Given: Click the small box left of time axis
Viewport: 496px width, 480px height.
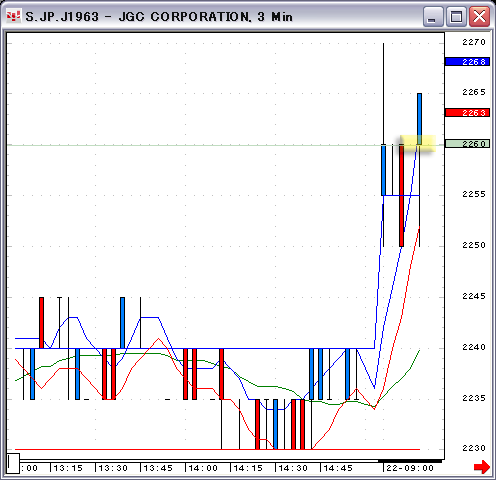Looking at the screenshot, I should pos(13,463).
